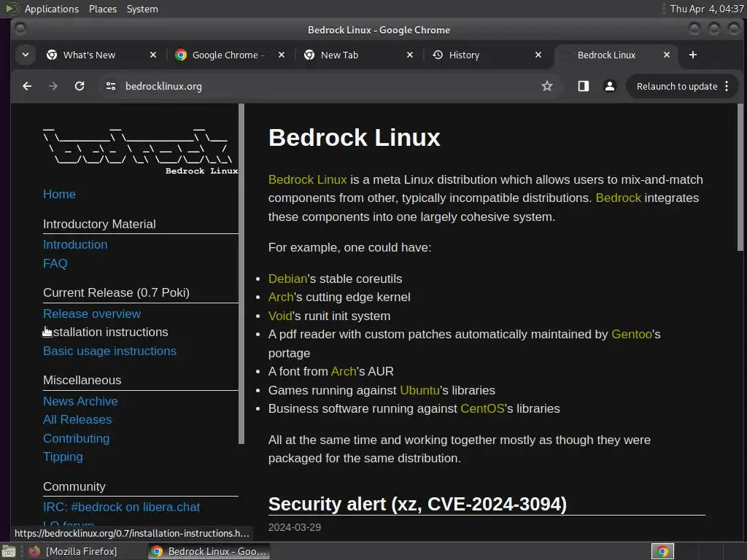
Task: Open Basic usage instructions link
Action: point(109,351)
